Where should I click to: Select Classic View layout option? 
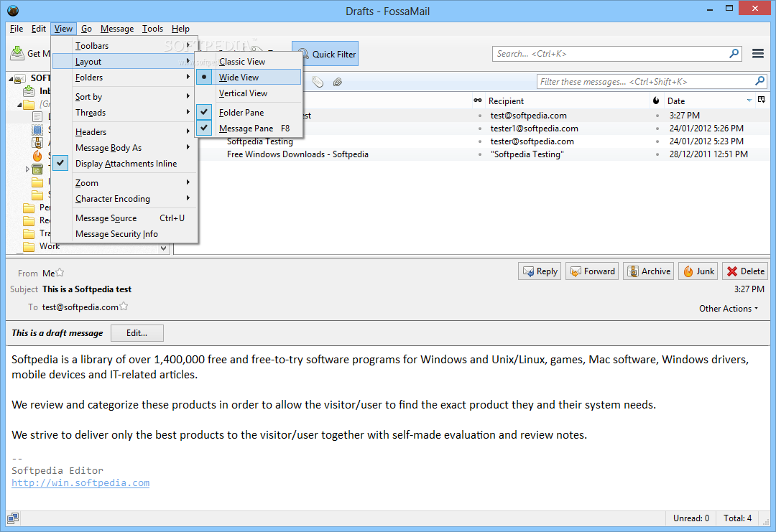(x=249, y=61)
